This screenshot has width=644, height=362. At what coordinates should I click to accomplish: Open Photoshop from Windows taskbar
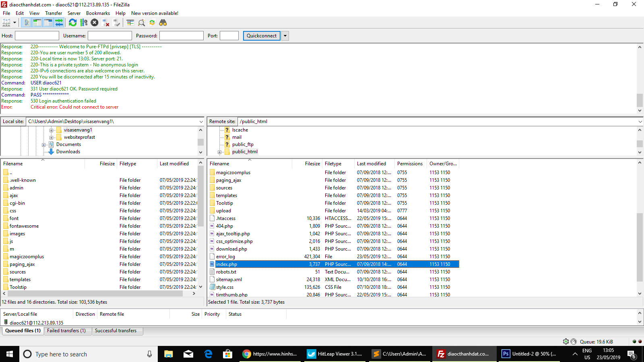(x=529, y=354)
